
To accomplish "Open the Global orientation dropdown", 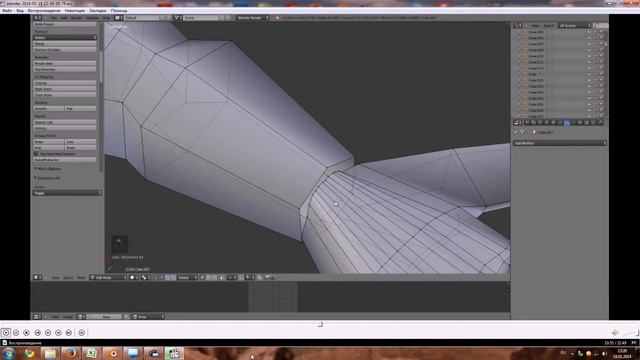I will 187,278.
